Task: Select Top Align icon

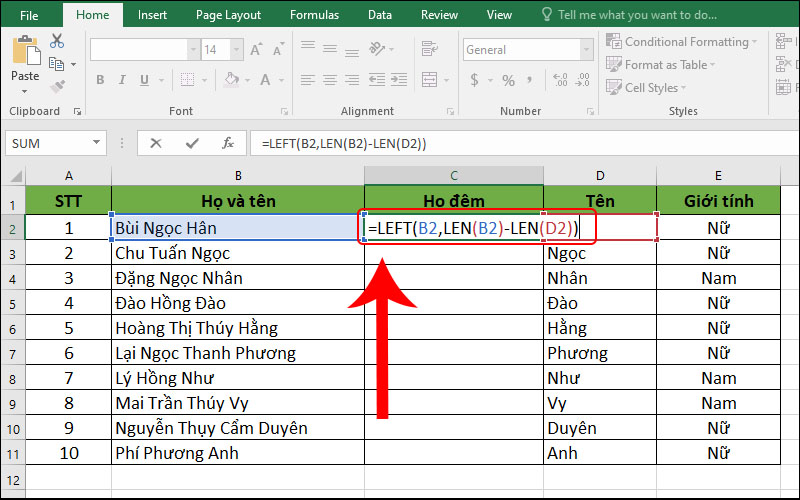Action: pyautogui.click(x=308, y=46)
